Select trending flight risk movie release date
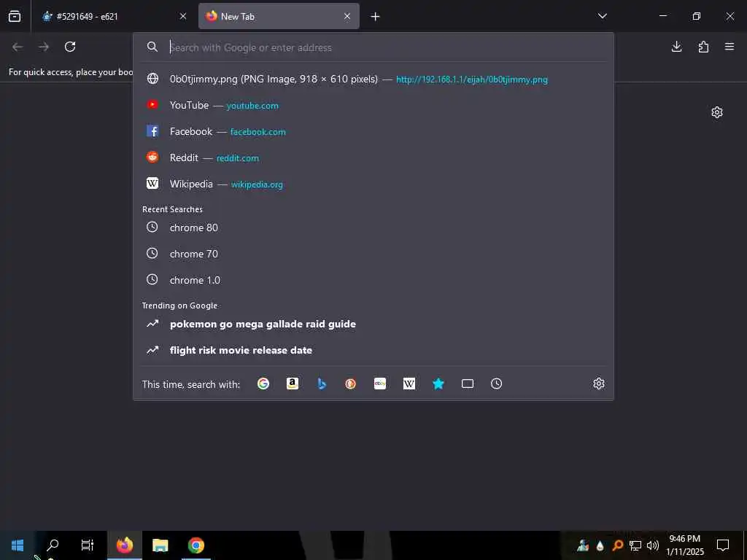 (373, 350)
